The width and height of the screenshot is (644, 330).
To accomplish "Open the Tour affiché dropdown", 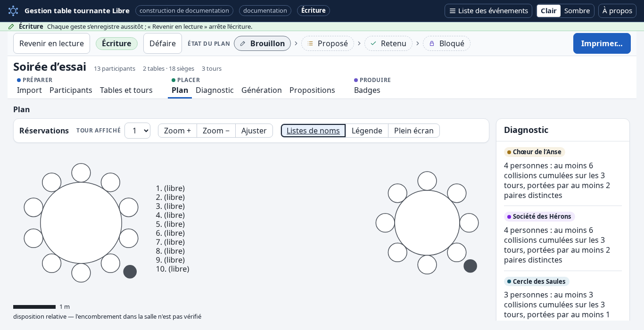I will click(137, 131).
